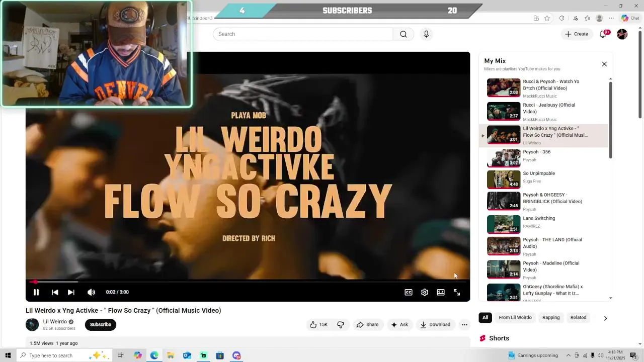Toggle closed captions CC button

coord(409,292)
